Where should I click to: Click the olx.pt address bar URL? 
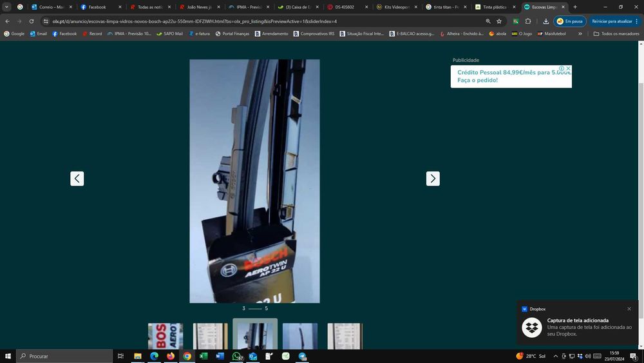194,21
